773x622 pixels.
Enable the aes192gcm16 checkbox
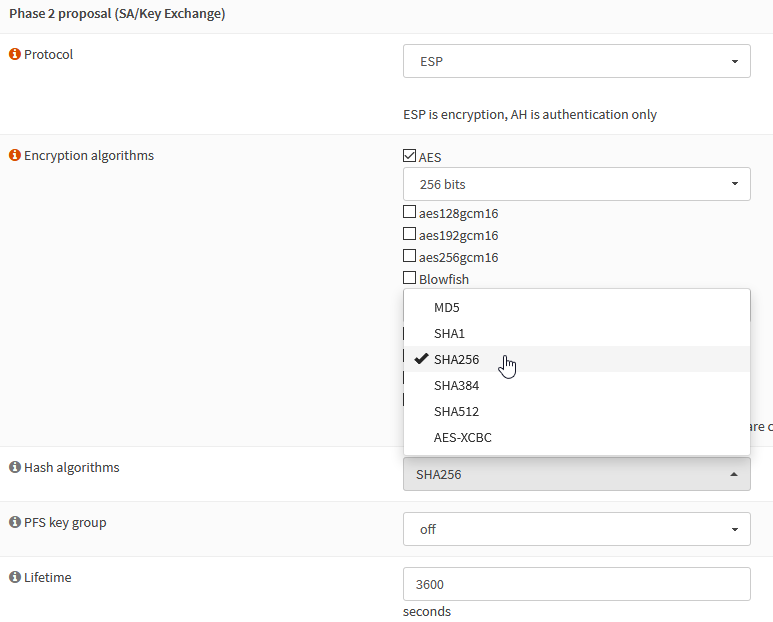click(409, 234)
